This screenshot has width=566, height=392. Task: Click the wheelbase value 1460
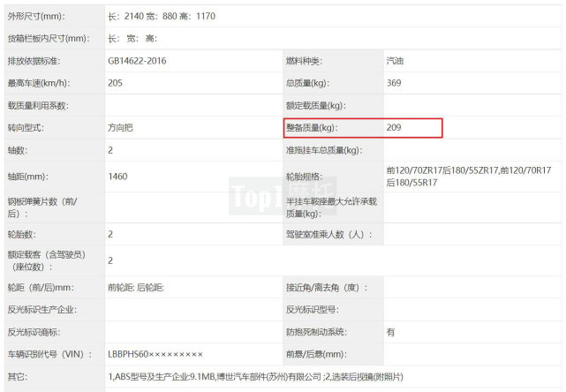[117, 177]
